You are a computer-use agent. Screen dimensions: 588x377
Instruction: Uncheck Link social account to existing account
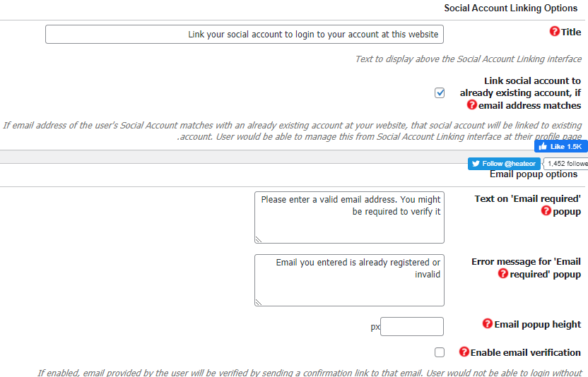[x=440, y=93]
